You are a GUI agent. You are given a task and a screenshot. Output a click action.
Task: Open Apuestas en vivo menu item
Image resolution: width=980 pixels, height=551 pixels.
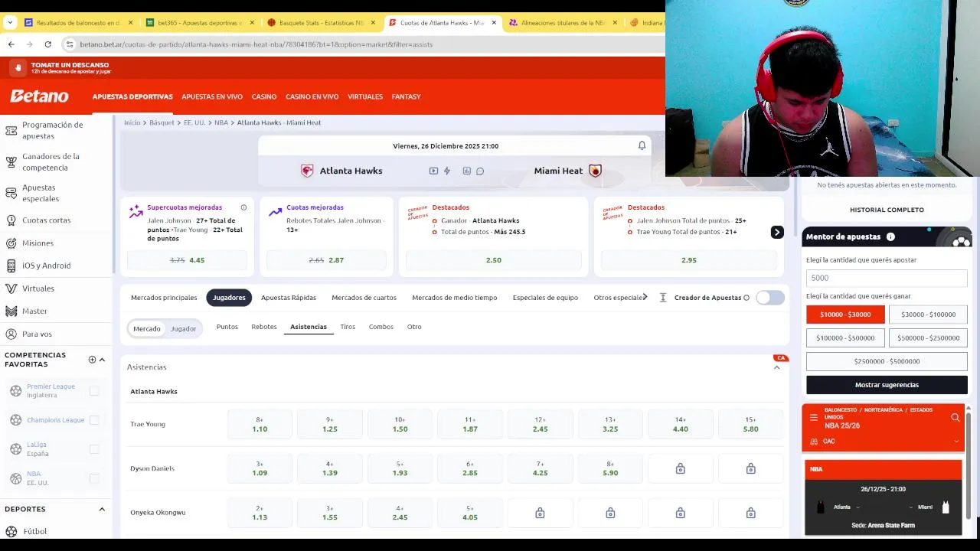point(212,97)
